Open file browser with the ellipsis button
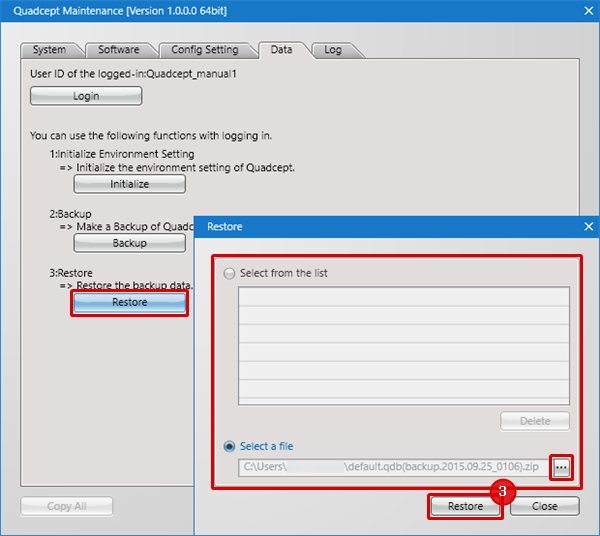The height and width of the screenshot is (536, 600). click(x=561, y=467)
